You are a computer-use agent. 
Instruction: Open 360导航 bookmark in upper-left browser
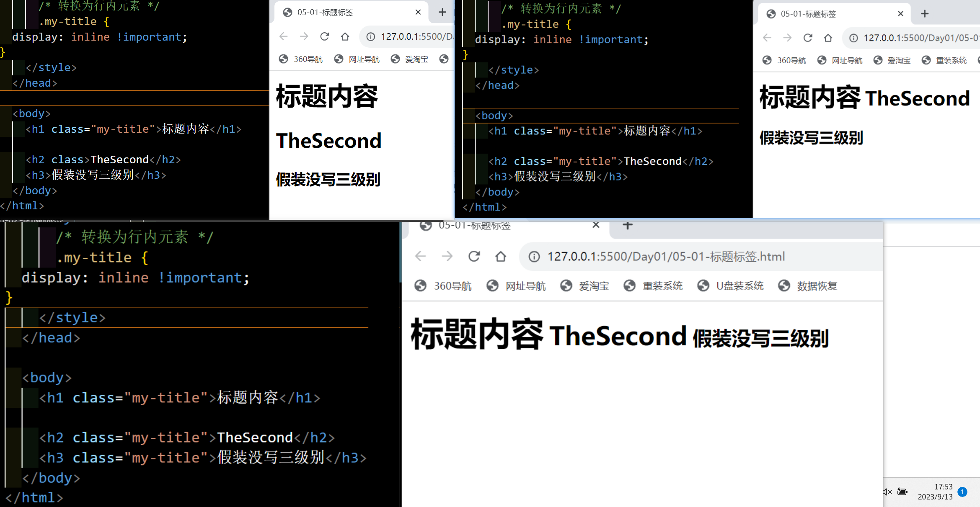pyautogui.click(x=301, y=59)
